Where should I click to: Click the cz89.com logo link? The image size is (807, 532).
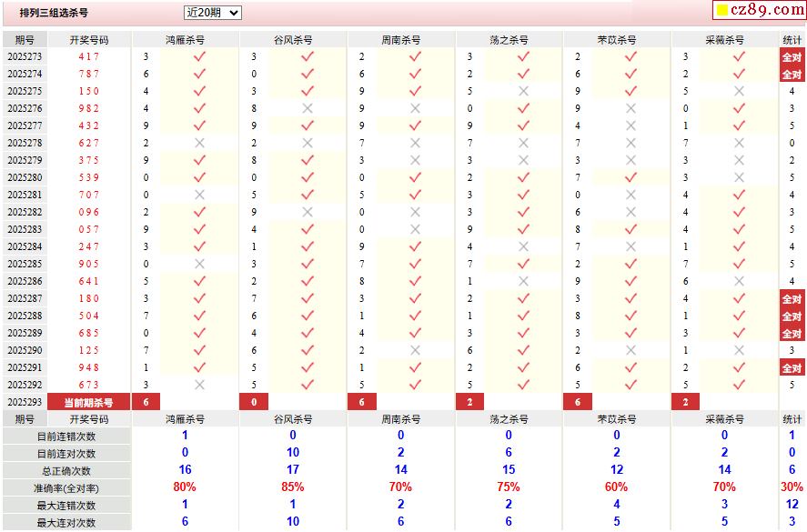(x=758, y=11)
